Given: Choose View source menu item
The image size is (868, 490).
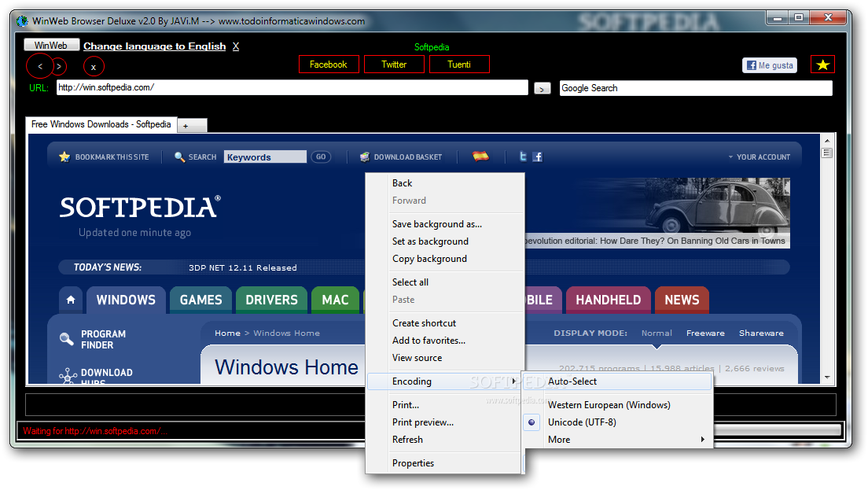Looking at the screenshot, I should (444, 358).
